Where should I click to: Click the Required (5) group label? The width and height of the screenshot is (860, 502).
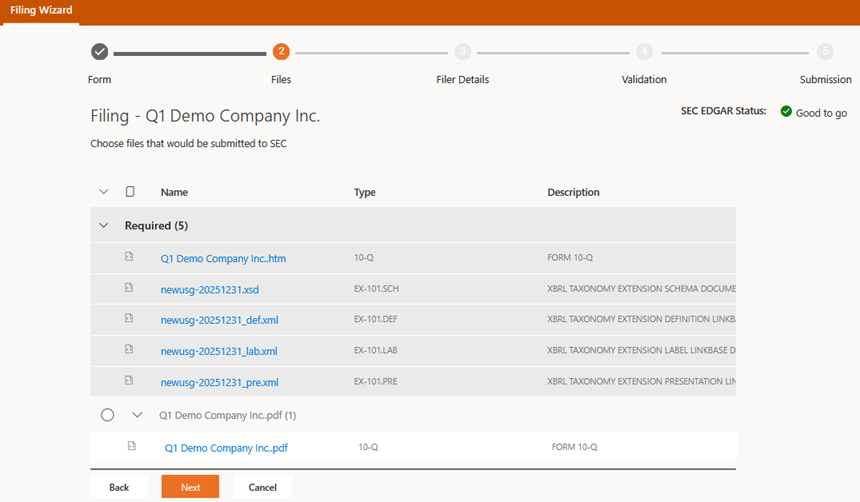point(156,225)
